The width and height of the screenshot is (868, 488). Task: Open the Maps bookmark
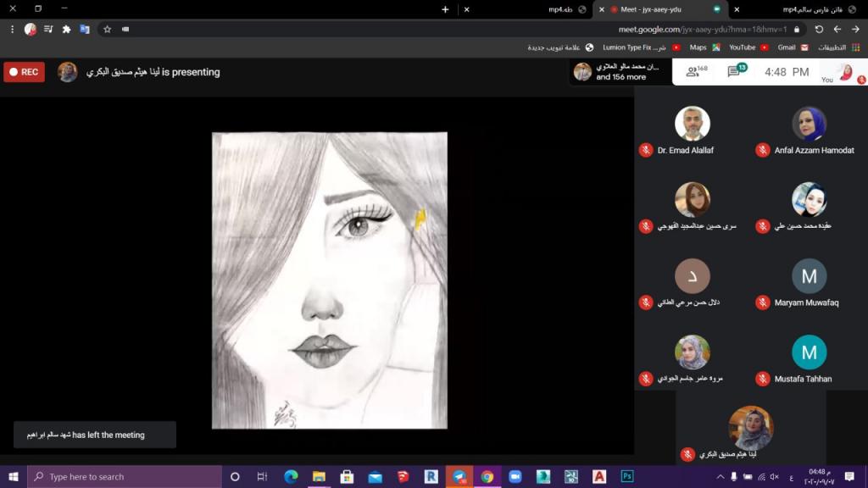tap(704, 47)
